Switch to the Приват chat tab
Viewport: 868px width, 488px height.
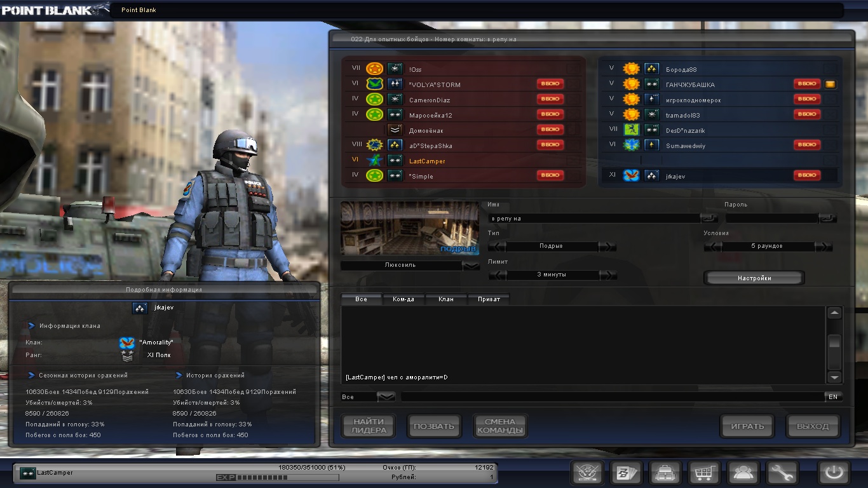click(x=489, y=299)
